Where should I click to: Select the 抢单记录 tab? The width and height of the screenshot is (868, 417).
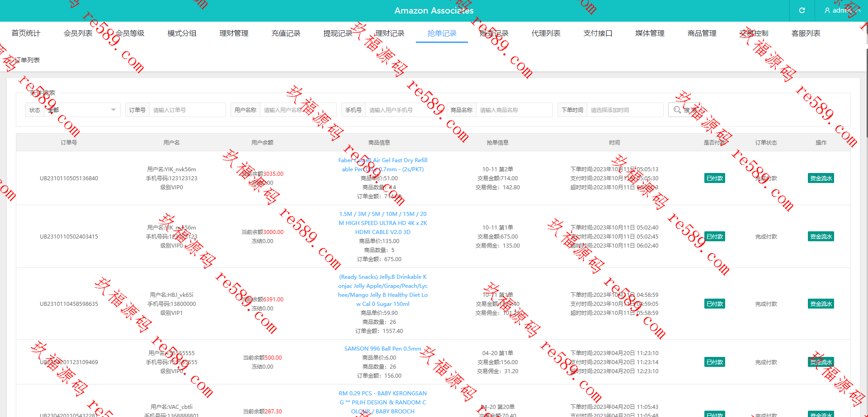(442, 33)
